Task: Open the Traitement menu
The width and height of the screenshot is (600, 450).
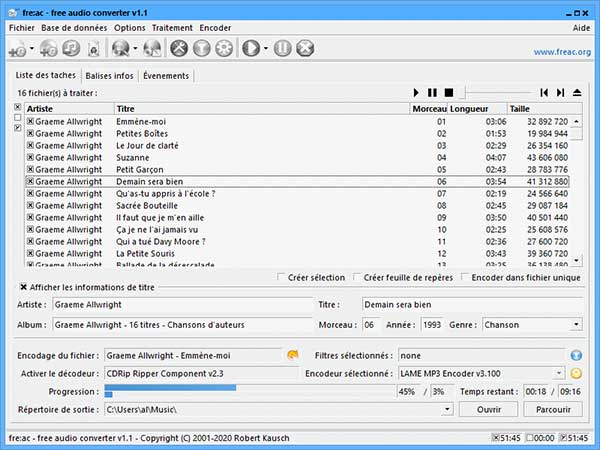Action: (172, 28)
